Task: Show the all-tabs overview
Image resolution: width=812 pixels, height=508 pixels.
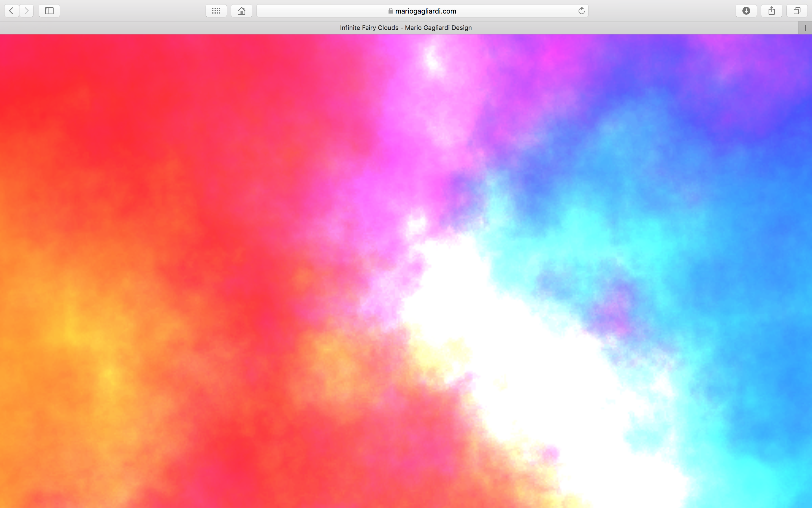Action: point(797,11)
